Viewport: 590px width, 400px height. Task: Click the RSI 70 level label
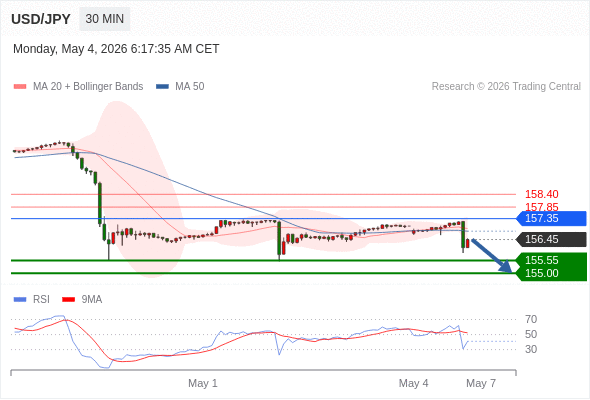pos(531,319)
